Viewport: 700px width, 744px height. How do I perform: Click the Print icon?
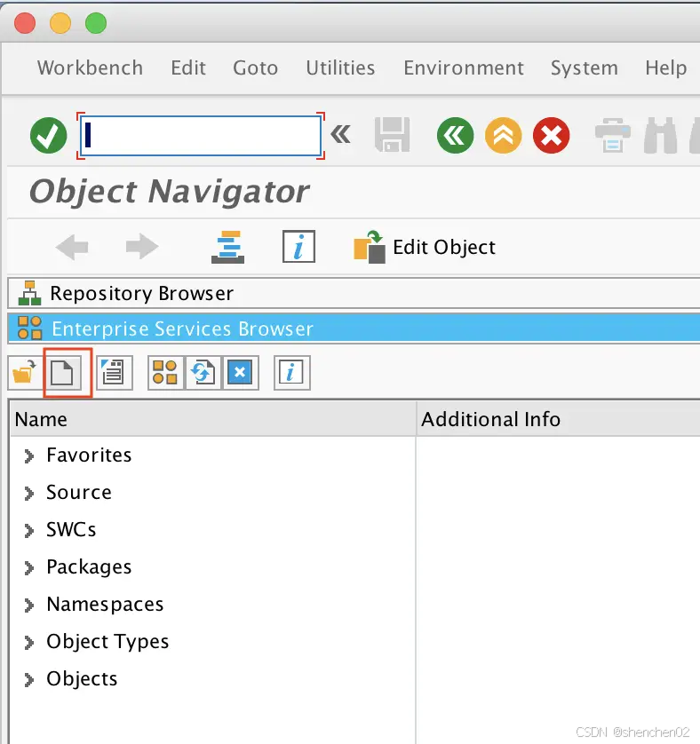click(x=613, y=135)
